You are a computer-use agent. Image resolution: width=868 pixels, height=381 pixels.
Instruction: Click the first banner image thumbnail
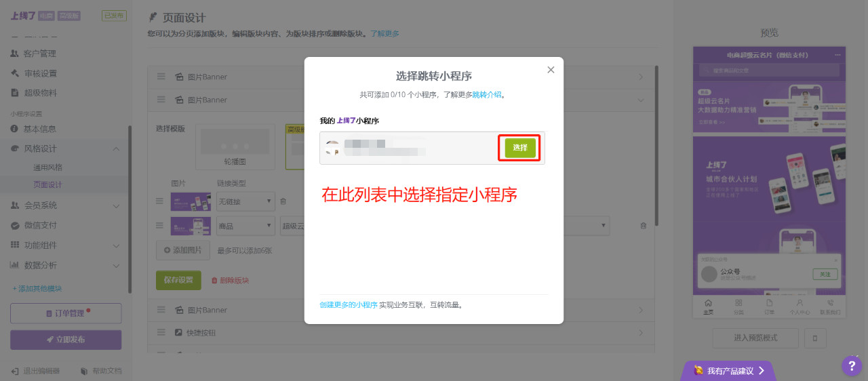[191, 201]
